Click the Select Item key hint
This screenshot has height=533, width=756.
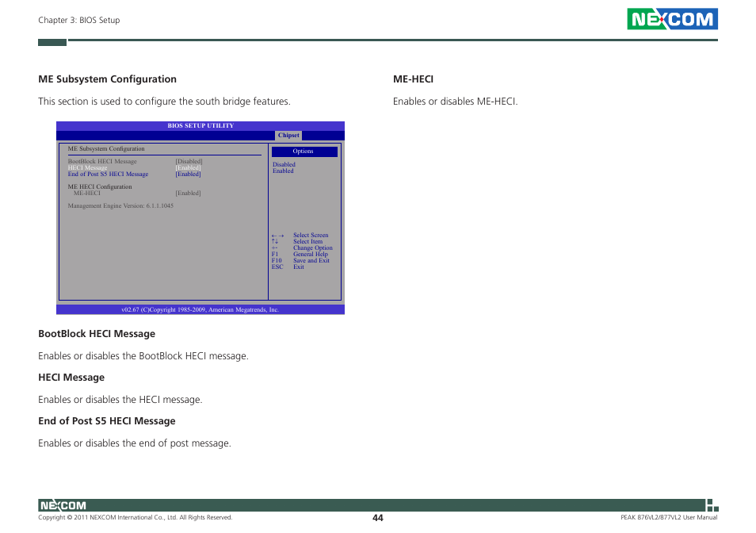coord(297,242)
